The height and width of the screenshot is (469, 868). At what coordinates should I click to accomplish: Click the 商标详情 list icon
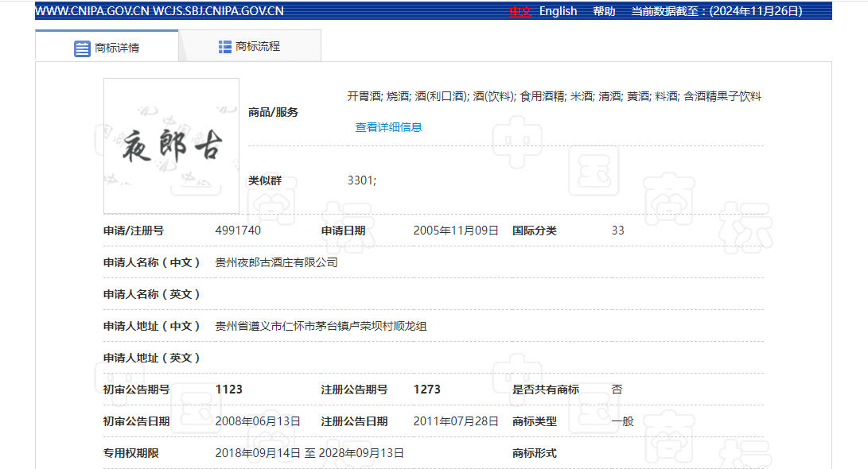point(82,48)
